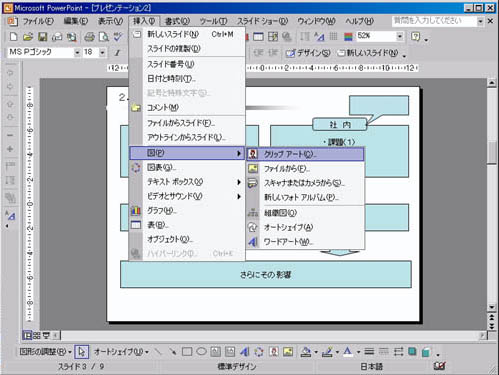The height and width of the screenshot is (375, 499).
Task: Choose ファイルから(F) in picture submenu
Action: (305, 169)
